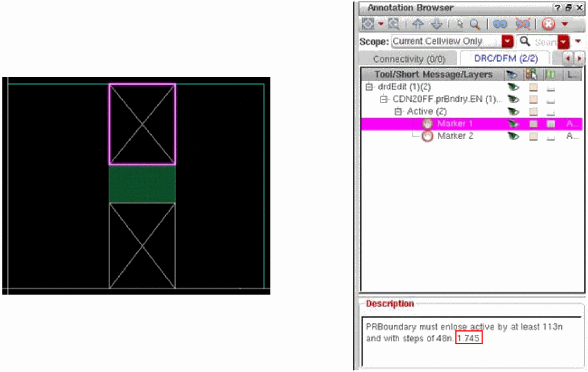Click the selectability column header icon
The width and height of the screenshot is (588, 372).
pyautogui.click(x=531, y=75)
